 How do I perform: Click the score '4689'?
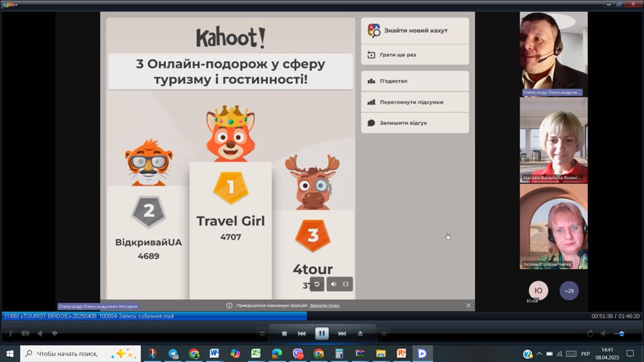click(148, 256)
